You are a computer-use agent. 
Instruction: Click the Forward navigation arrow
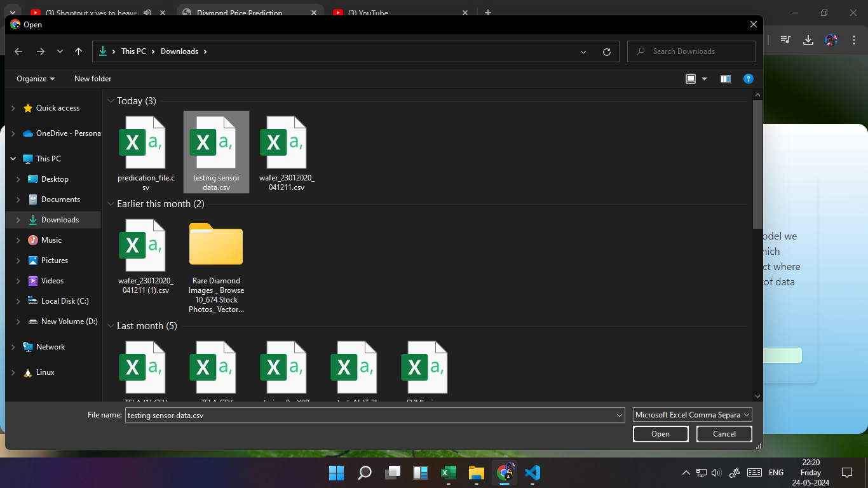coord(41,51)
